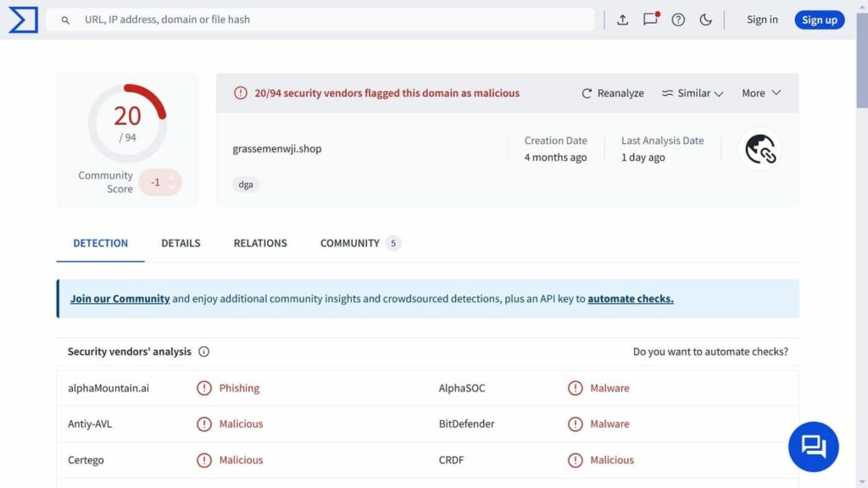Click the Community Score -1 vote pill

point(160,182)
